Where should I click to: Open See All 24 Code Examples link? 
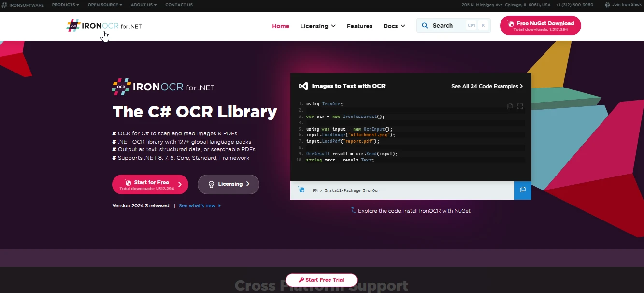pos(487,86)
